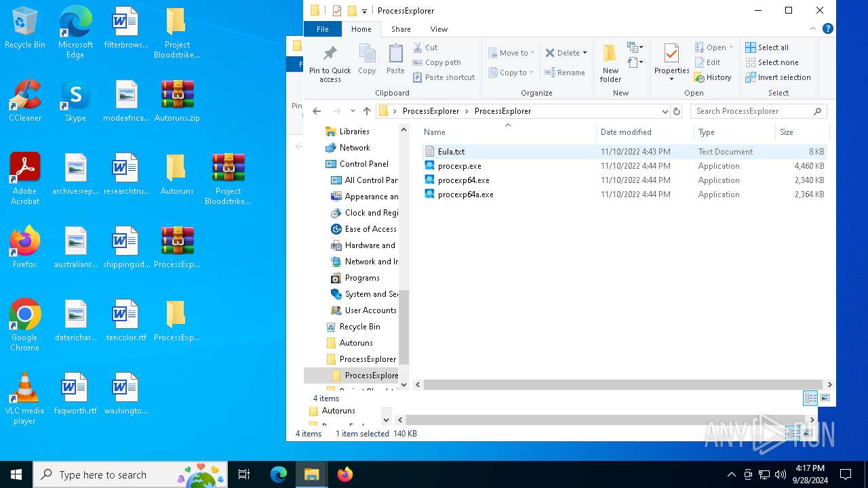Click the customize Quick Access Toolbar arrow

pyautogui.click(x=364, y=11)
